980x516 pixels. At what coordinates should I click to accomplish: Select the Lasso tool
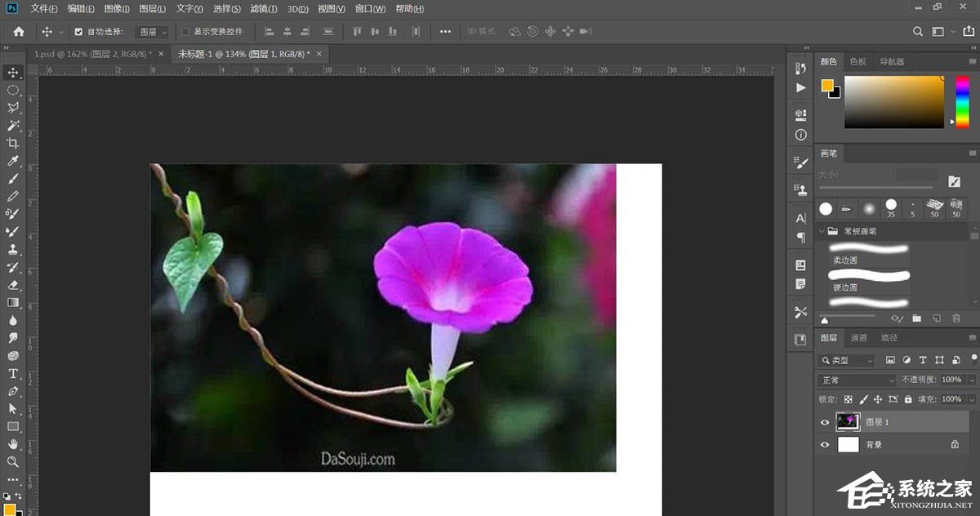coord(12,108)
